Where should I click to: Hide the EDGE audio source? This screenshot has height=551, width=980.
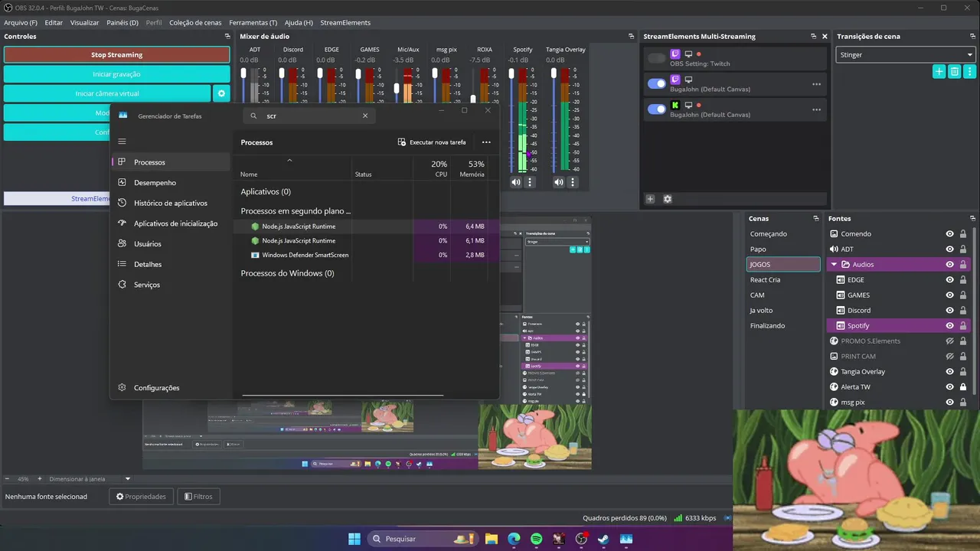coord(949,279)
